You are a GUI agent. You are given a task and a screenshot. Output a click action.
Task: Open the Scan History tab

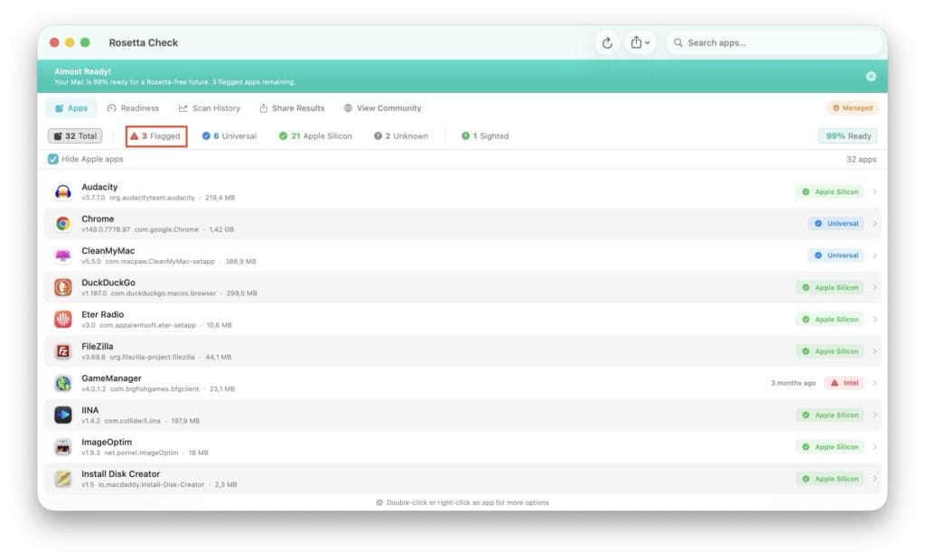pos(210,108)
